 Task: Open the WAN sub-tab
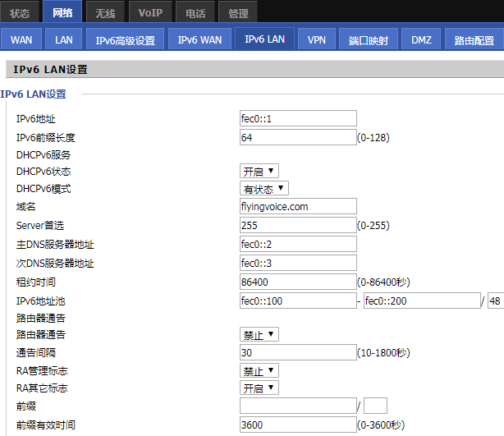coord(21,39)
